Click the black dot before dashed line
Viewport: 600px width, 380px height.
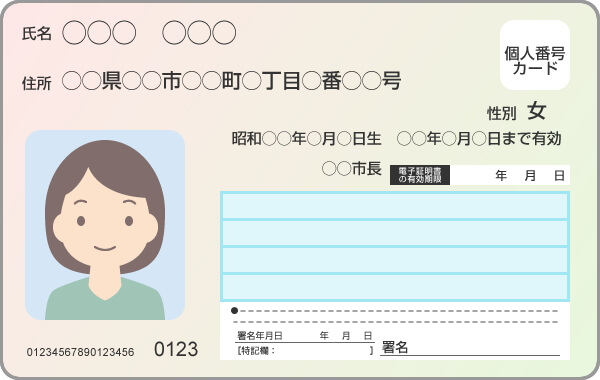(x=235, y=311)
